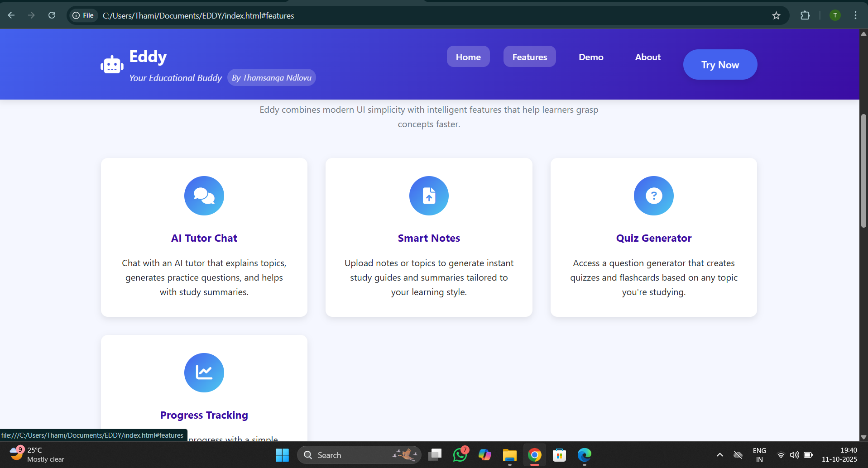Open the Chrome profile avatar T
The height and width of the screenshot is (468, 868).
(x=835, y=15)
